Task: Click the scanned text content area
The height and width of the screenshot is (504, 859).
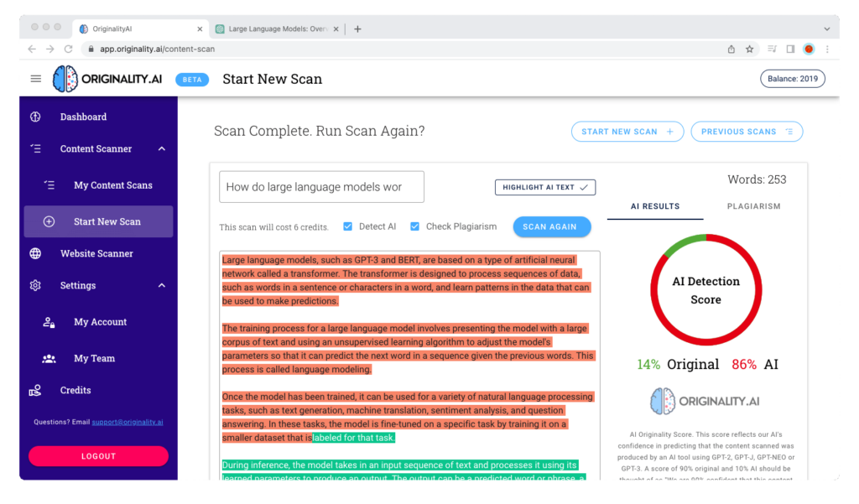Action: click(x=409, y=366)
